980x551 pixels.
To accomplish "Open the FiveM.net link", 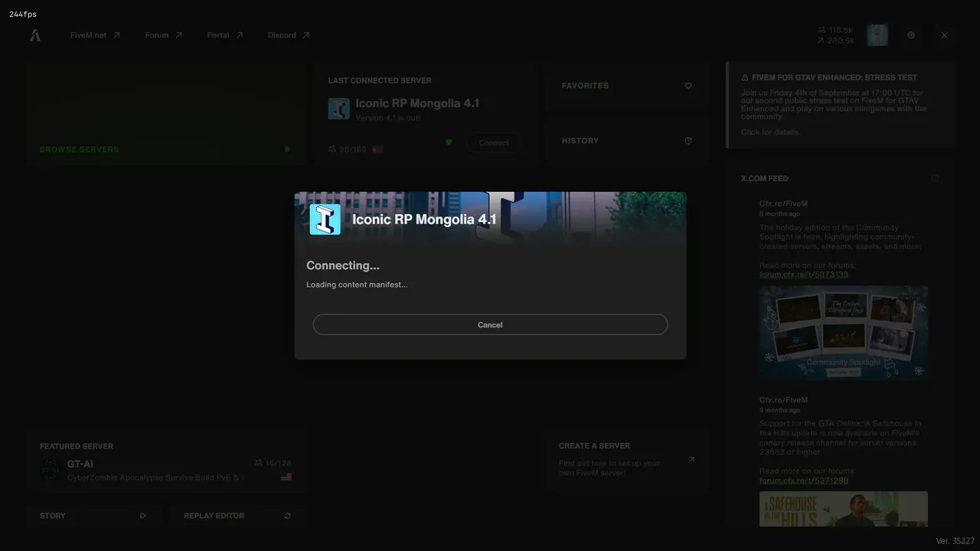I will [x=95, y=35].
